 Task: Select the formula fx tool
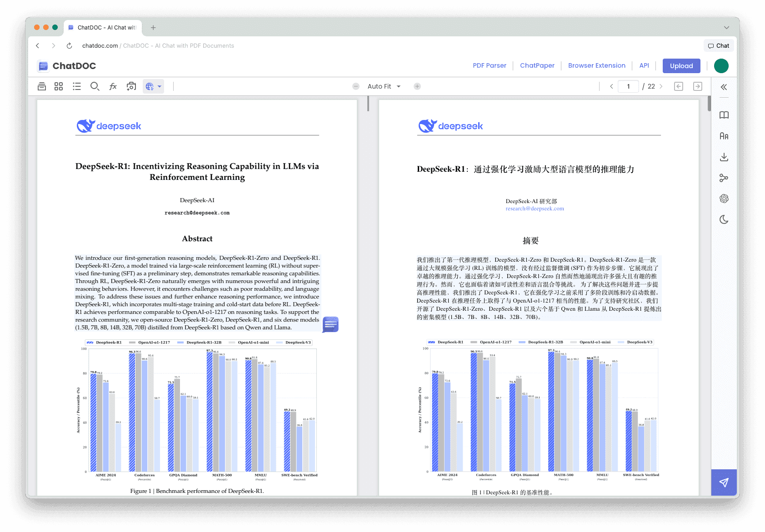coord(113,86)
